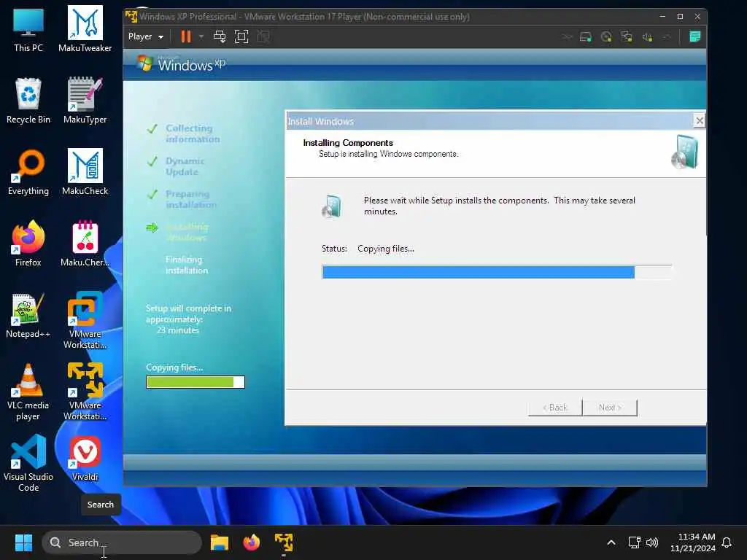This screenshot has width=747, height=560.
Task: Send Ctrl+Alt+Del to the virtual machine
Action: (219, 36)
